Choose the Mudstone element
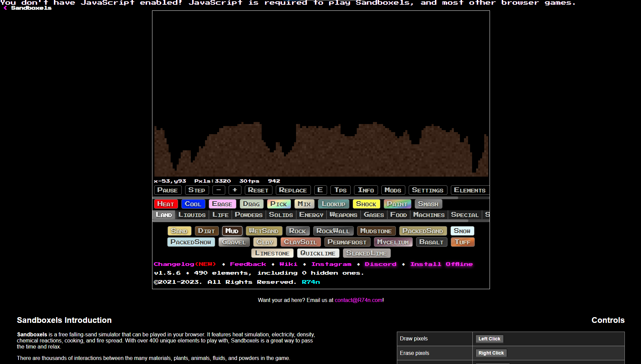641x364 pixels. 376,231
